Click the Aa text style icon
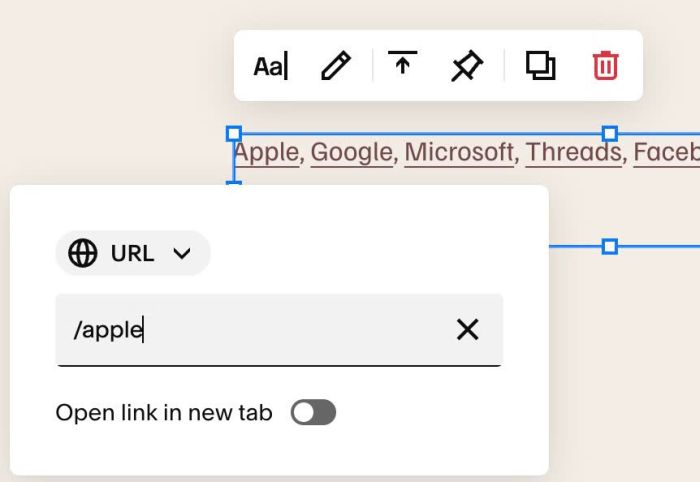Viewport: 700px width, 482px height. tap(270, 66)
